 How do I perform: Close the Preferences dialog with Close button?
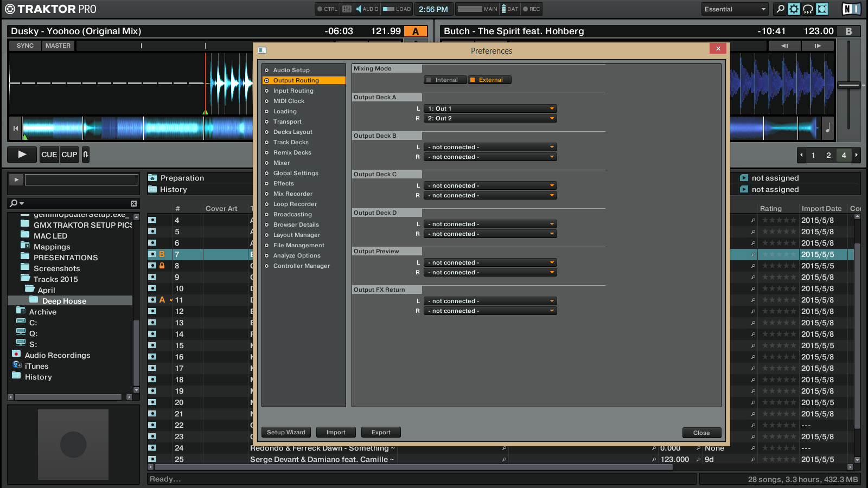point(701,433)
